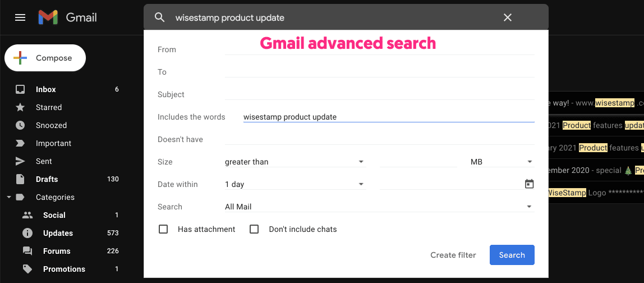Collapse the Categories section arrow
Image resolution: width=644 pixels, height=283 pixels.
pyautogui.click(x=9, y=197)
